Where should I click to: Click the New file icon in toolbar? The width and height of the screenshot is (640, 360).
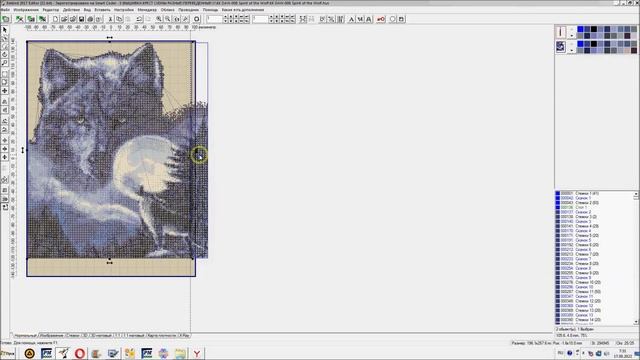coord(55,19)
